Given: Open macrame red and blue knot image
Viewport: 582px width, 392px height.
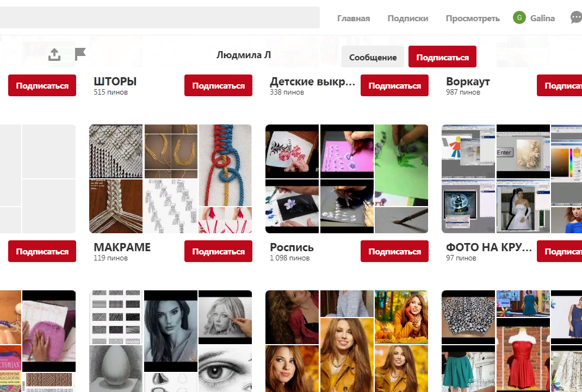Looking at the screenshot, I should click(225, 165).
